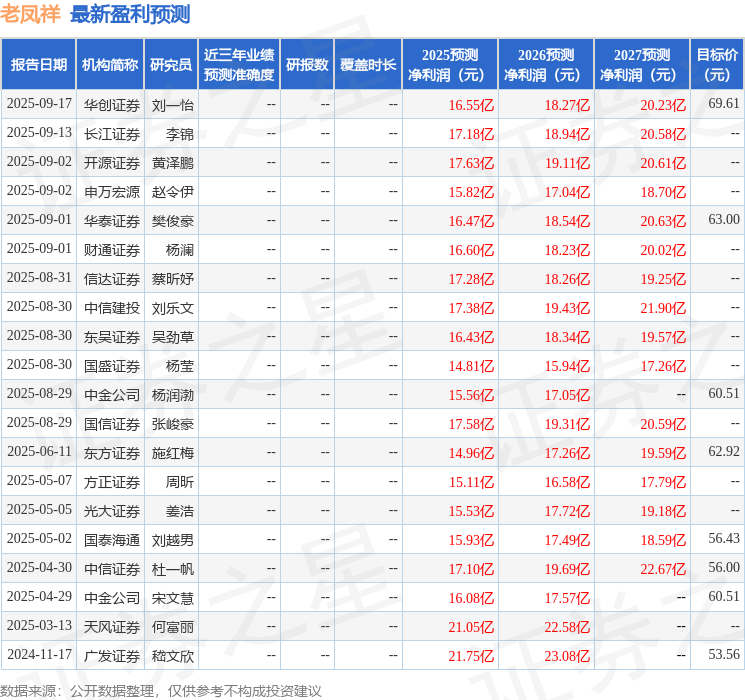The height and width of the screenshot is (700, 745).
Task: Select 广发证券 institution cell
Action: [112, 656]
